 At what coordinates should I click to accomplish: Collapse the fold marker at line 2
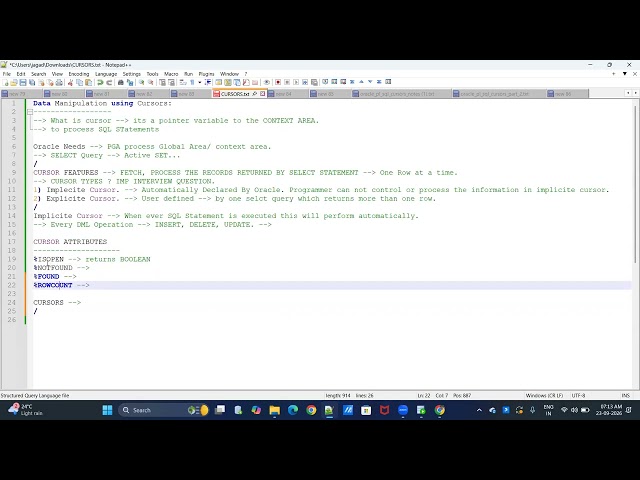(30, 112)
